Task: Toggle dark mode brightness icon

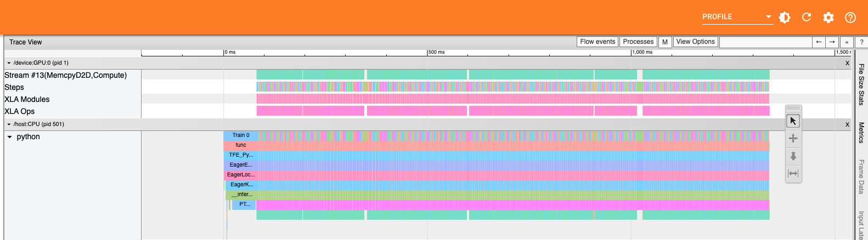Action: (785, 18)
